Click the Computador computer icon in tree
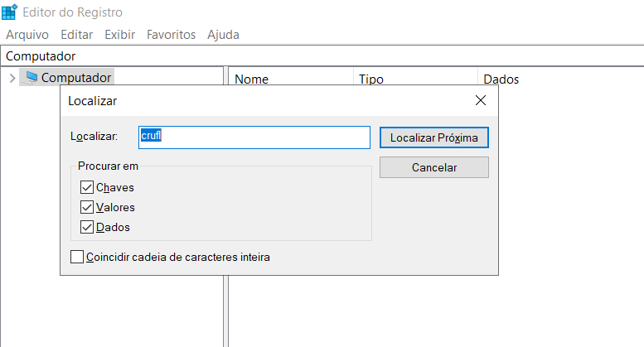 pos(31,78)
